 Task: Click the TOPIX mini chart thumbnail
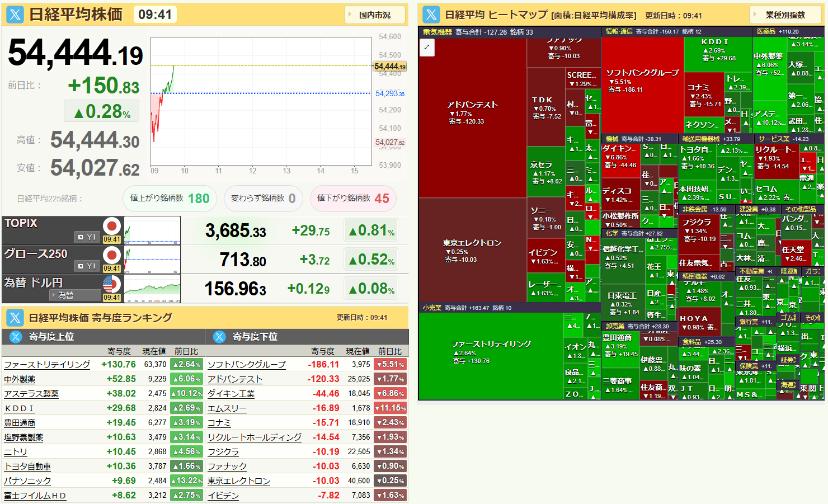pyautogui.click(x=152, y=230)
